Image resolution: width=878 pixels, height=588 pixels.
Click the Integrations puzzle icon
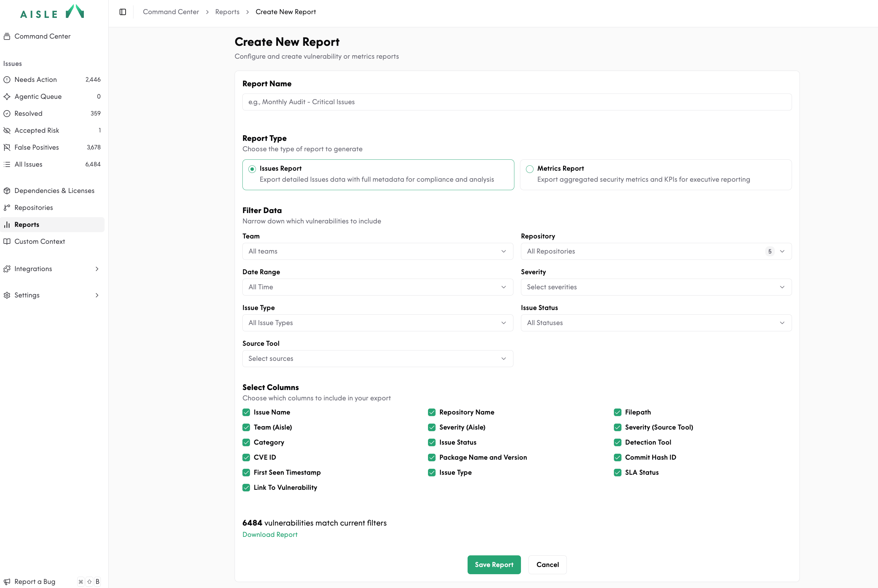pos(7,269)
